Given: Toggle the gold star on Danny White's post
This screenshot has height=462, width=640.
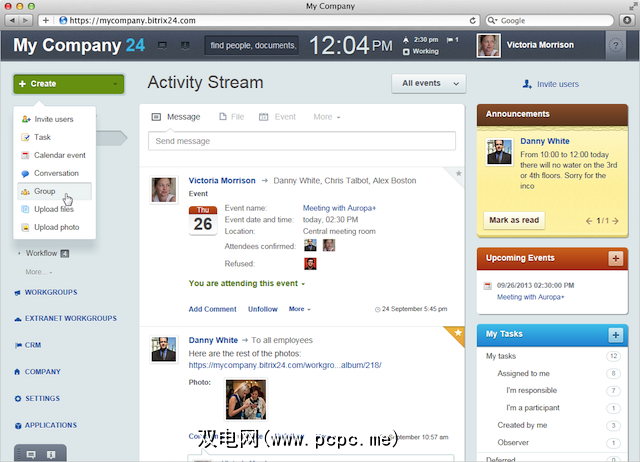Looking at the screenshot, I should 458,333.
